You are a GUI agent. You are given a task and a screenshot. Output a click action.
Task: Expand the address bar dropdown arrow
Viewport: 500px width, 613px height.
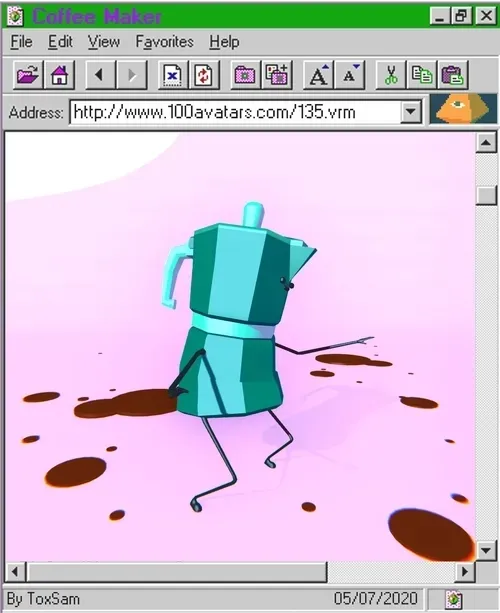410,112
